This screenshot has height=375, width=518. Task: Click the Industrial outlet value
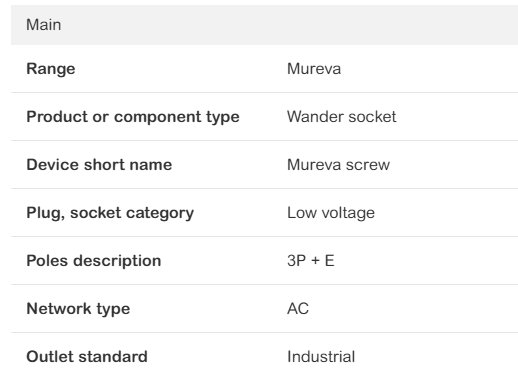pyautogui.click(x=321, y=357)
